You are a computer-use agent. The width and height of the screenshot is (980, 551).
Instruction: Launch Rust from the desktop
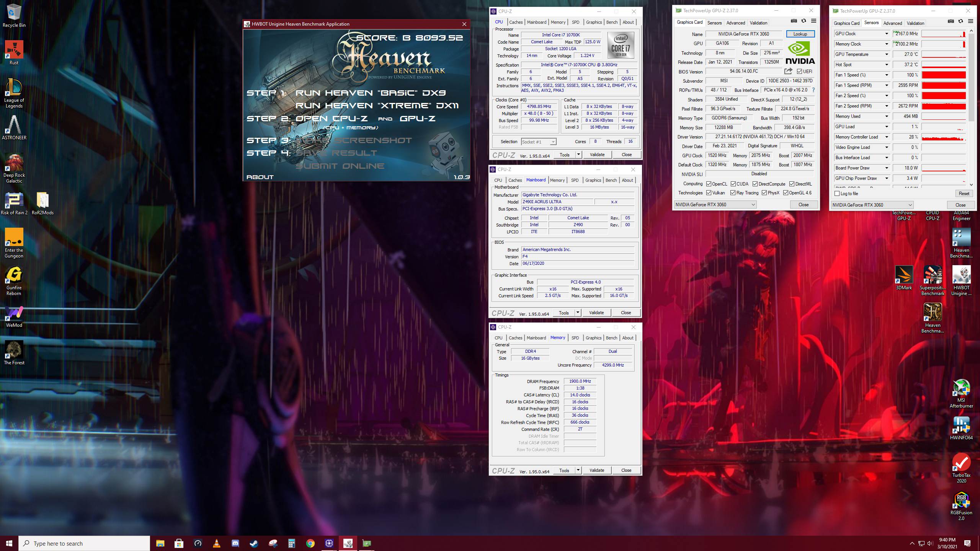click(14, 52)
